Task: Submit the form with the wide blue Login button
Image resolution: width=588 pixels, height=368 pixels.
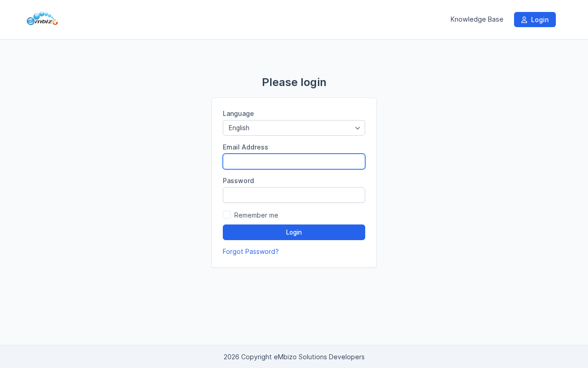Action: coord(294,232)
